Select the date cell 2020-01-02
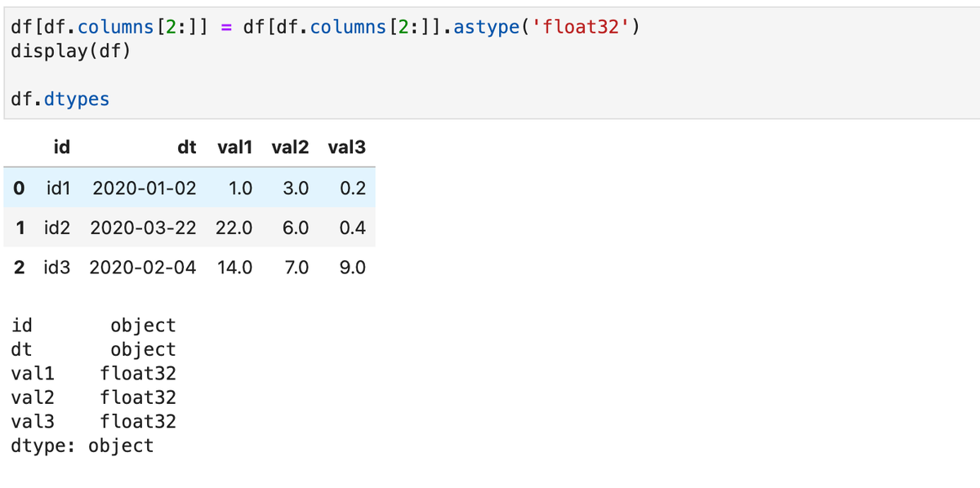 pyautogui.click(x=145, y=189)
